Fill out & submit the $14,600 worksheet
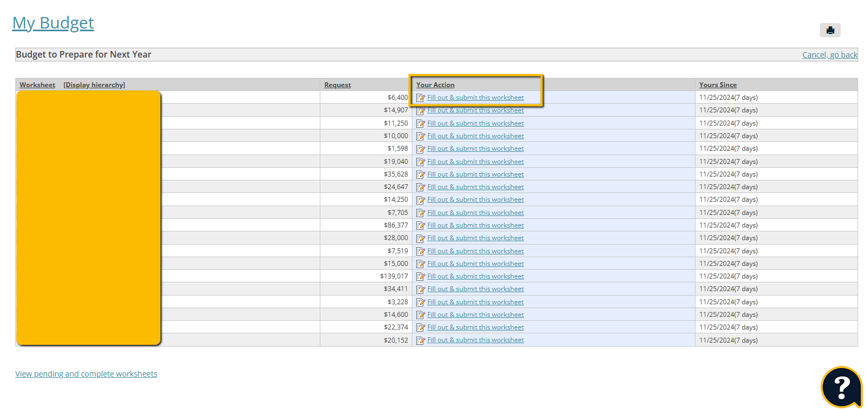 (x=475, y=315)
